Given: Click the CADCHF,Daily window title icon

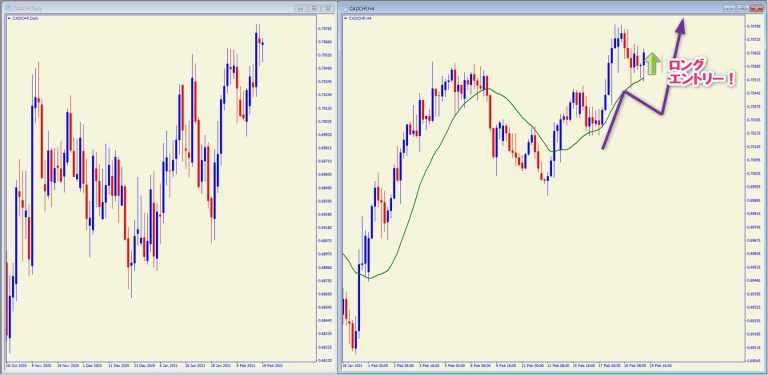Looking at the screenshot, I should 7,8.
